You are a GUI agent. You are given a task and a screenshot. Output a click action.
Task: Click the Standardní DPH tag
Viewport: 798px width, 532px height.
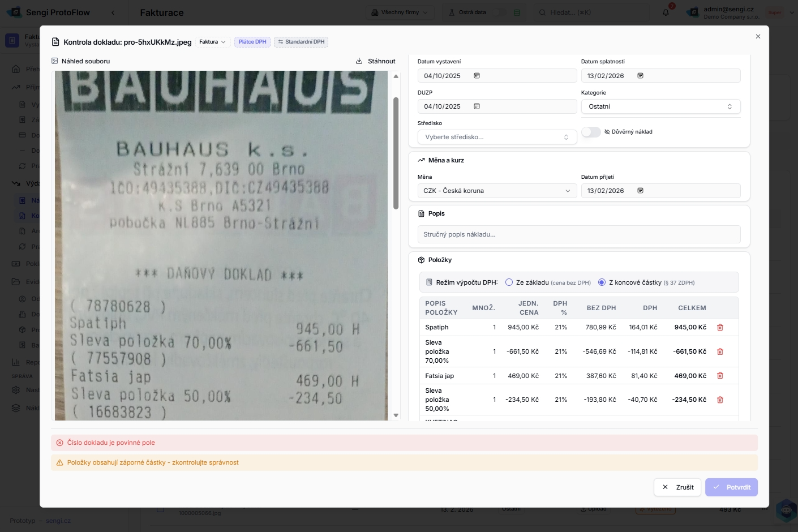(x=301, y=42)
